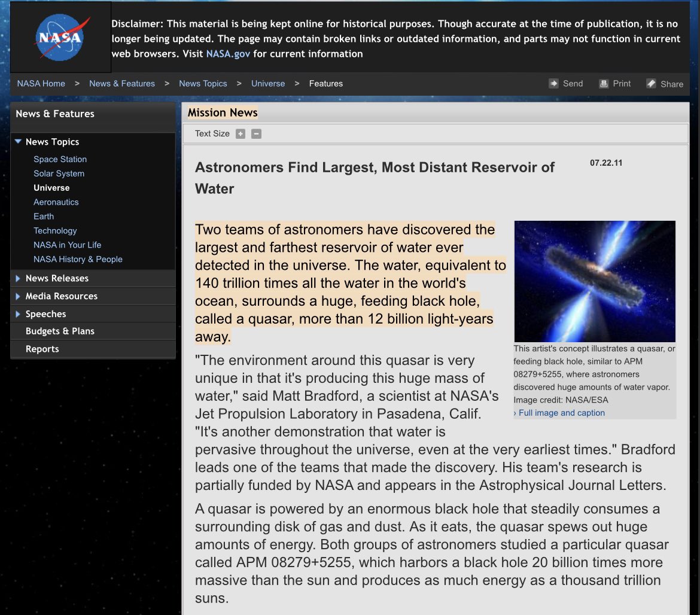Click Features breadcrumb text
Viewport: 700px width, 615px height.
pyautogui.click(x=326, y=84)
